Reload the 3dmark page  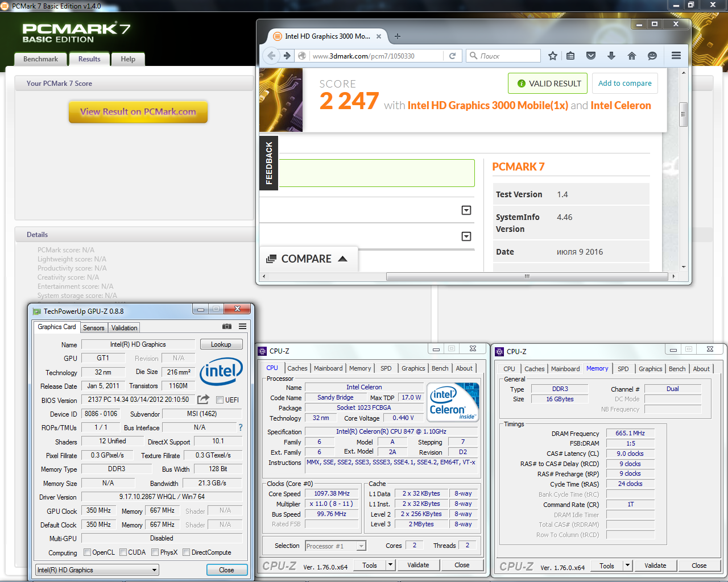(x=452, y=56)
